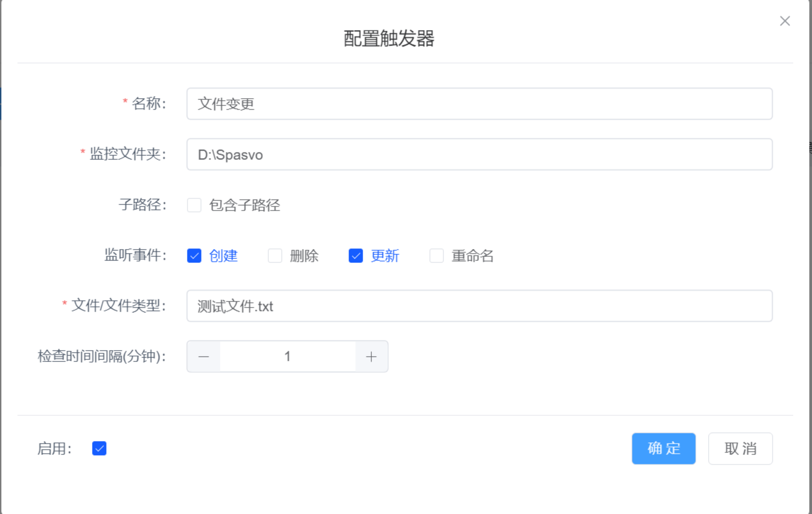Toggle the 启用 checkbox off
This screenshot has height=514, width=812.
tap(99, 449)
